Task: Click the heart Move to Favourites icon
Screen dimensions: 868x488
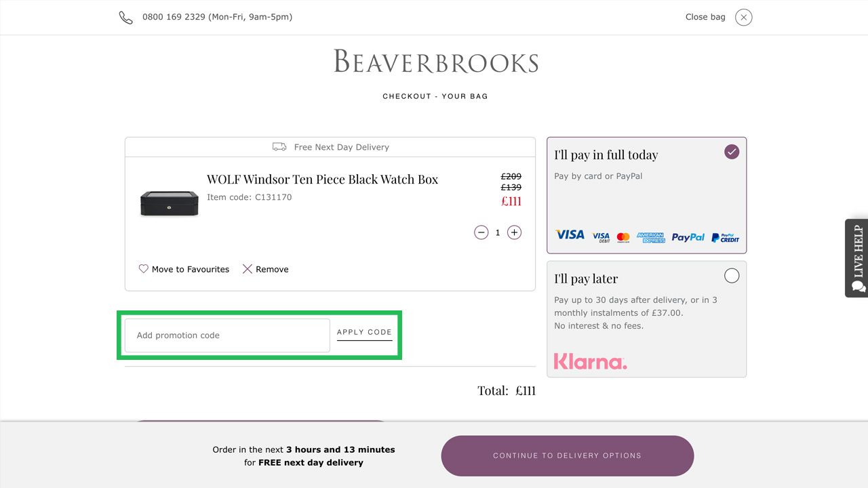Action: (144, 269)
